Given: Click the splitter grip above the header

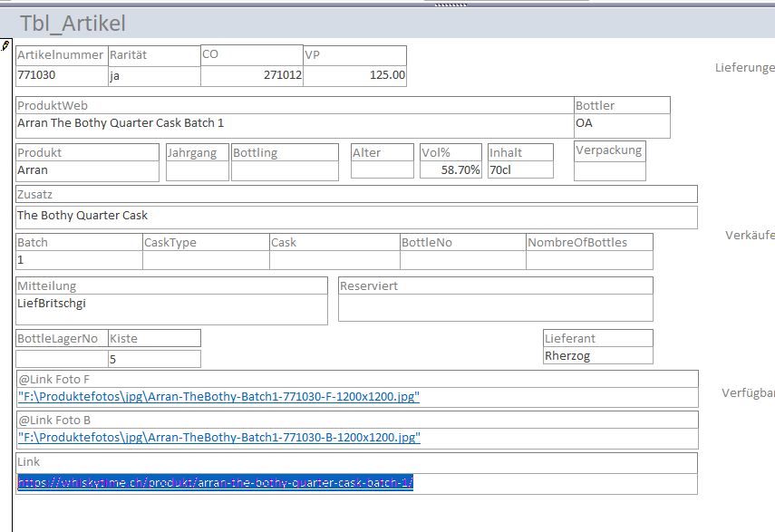Looking at the screenshot, I should (450, 5).
